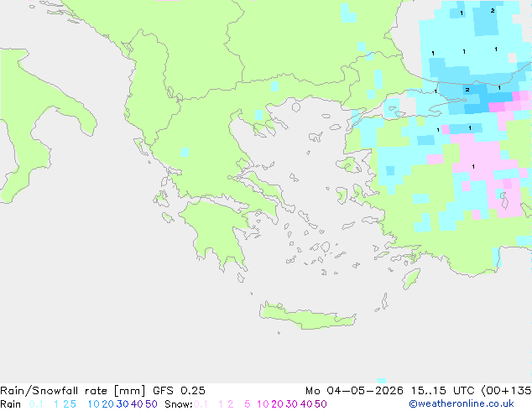
Task: Click the "Rain" legend label
Action: tap(11, 404)
